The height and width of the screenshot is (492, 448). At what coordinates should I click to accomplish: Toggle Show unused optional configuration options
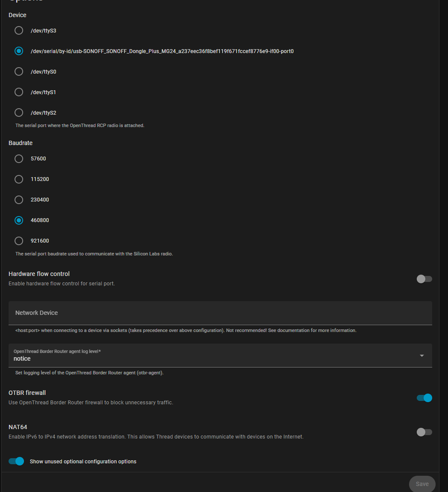16,461
